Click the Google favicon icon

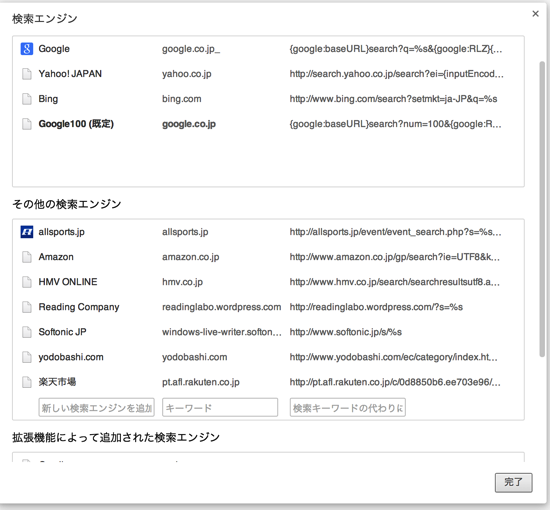point(27,49)
